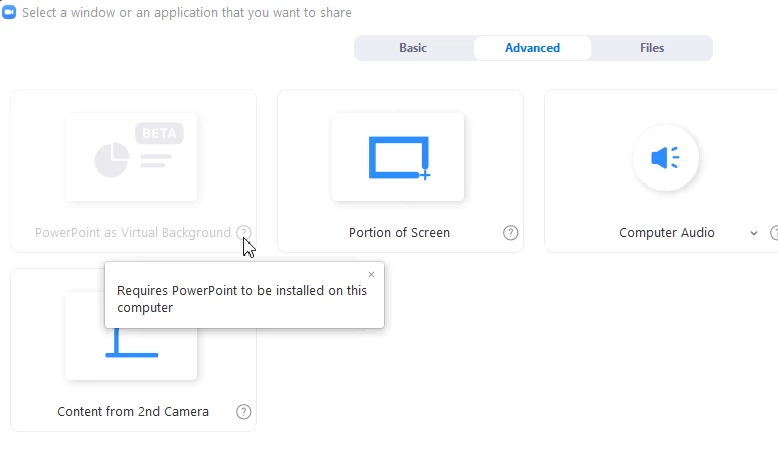Click the Zoom logo in title bar
Viewport: 778px width, 453px height.
click(x=9, y=12)
